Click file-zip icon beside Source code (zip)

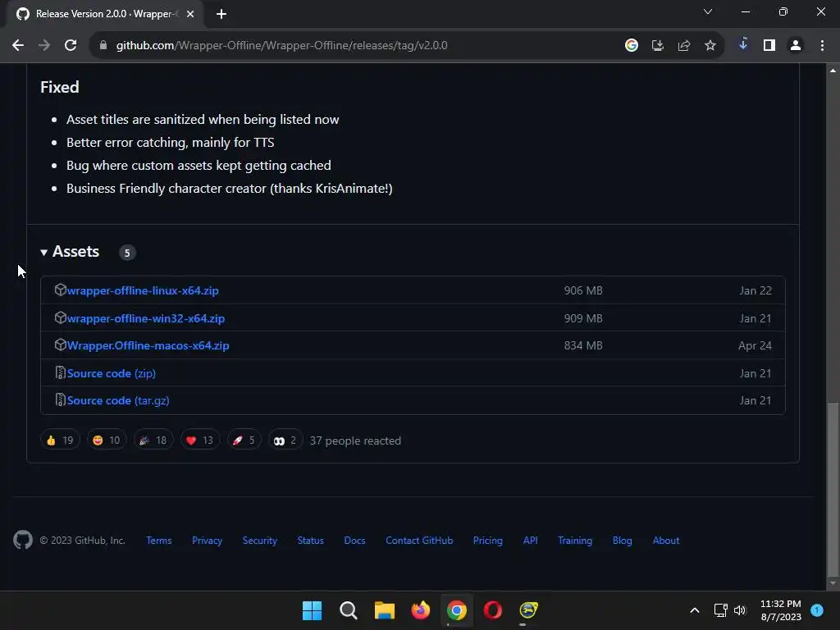point(61,373)
